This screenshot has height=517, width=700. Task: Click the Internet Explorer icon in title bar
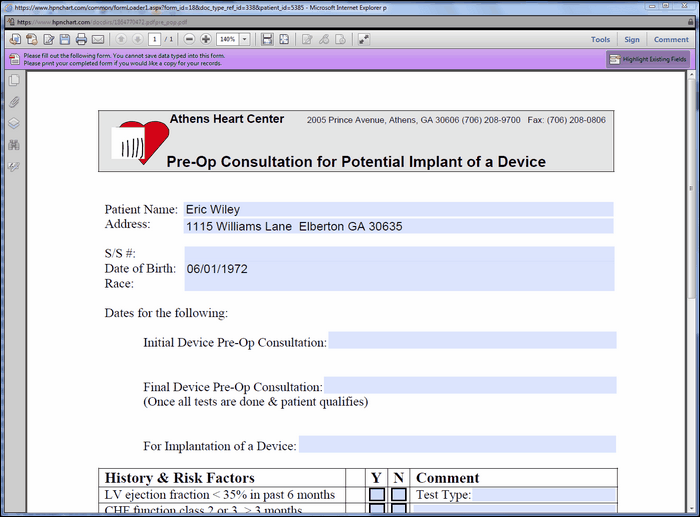[8, 8]
